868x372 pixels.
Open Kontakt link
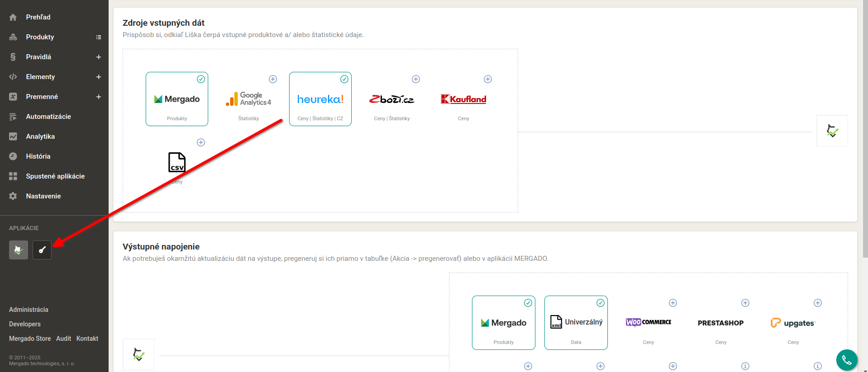[x=87, y=339]
